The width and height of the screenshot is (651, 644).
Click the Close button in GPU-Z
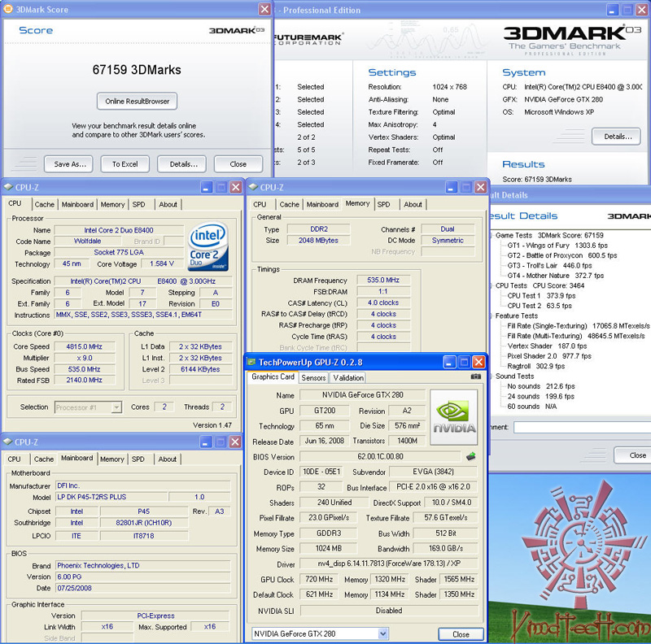461,634
